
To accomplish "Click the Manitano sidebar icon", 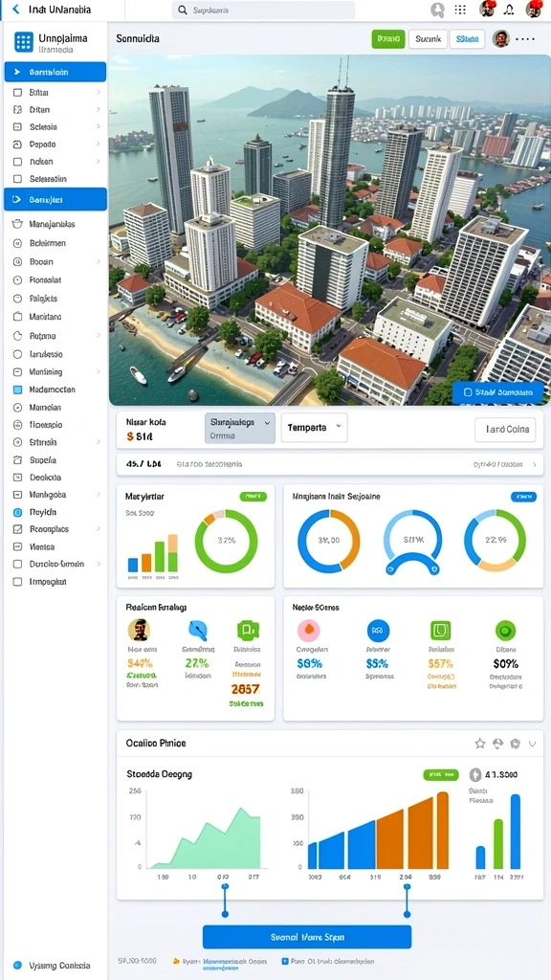I will [x=17, y=317].
